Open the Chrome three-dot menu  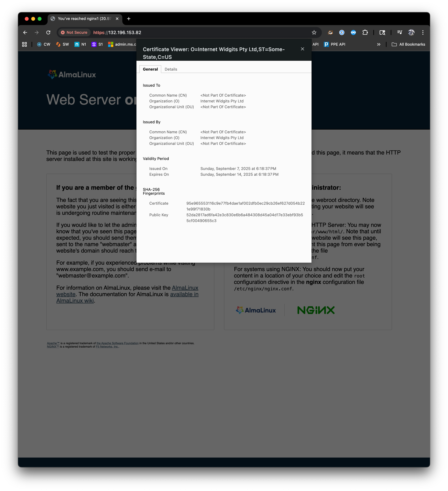click(x=423, y=32)
